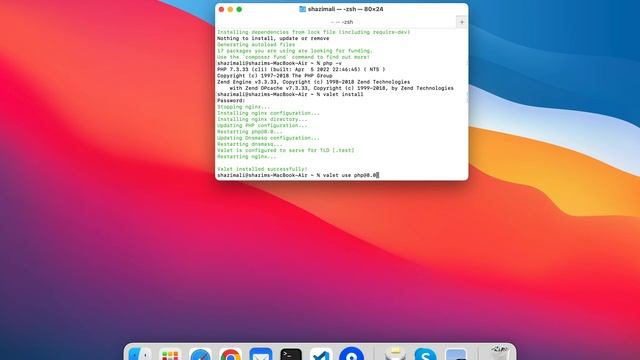Zoom Terminal window with green button
Image resolution: width=640 pixels, height=360 pixels.
239,9
